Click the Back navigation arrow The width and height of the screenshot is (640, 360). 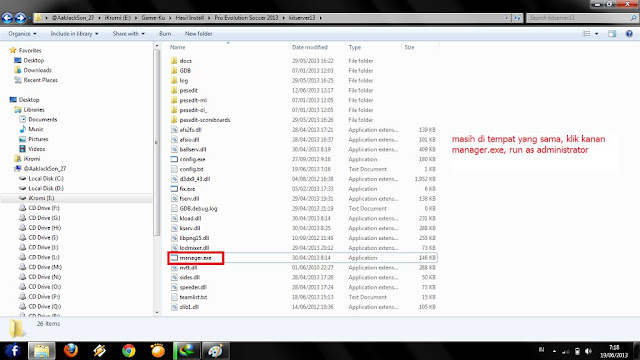pos(7,18)
